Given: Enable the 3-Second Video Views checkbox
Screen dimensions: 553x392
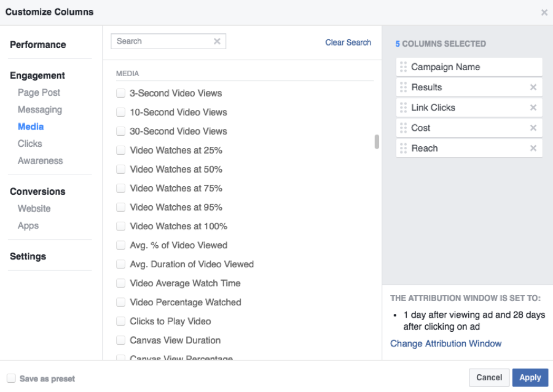Looking at the screenshot, I should [121, 93].
